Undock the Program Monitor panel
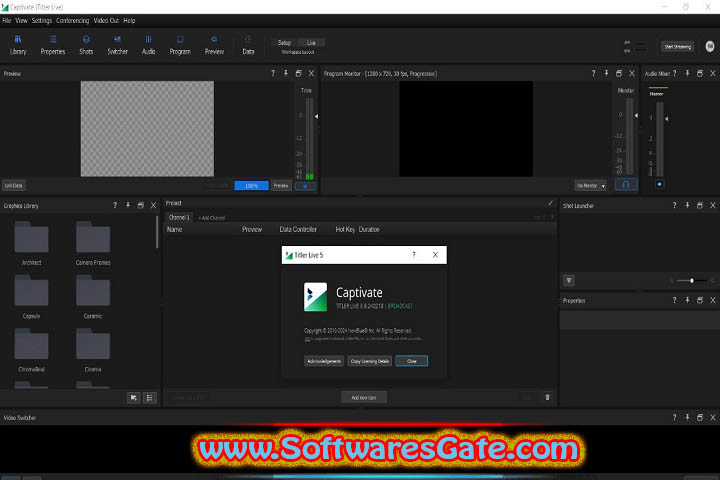 point(619,73)
